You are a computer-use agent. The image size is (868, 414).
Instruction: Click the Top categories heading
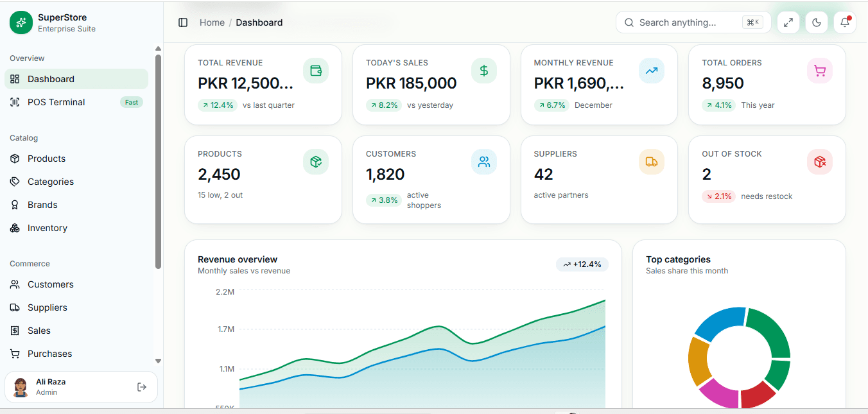(678, 259)
